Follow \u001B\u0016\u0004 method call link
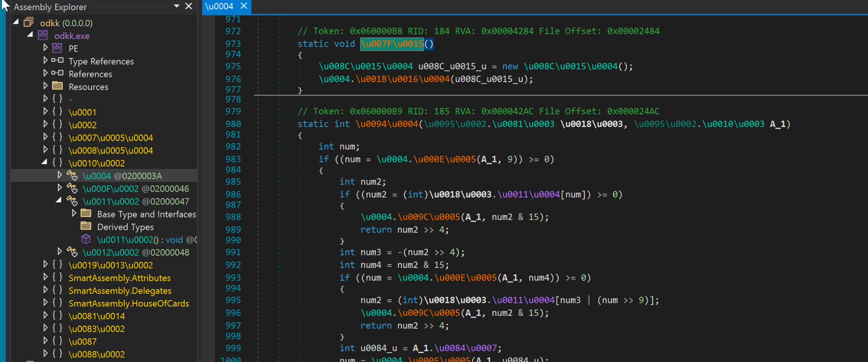The image size is (868, 362). (x=403, y=79)
